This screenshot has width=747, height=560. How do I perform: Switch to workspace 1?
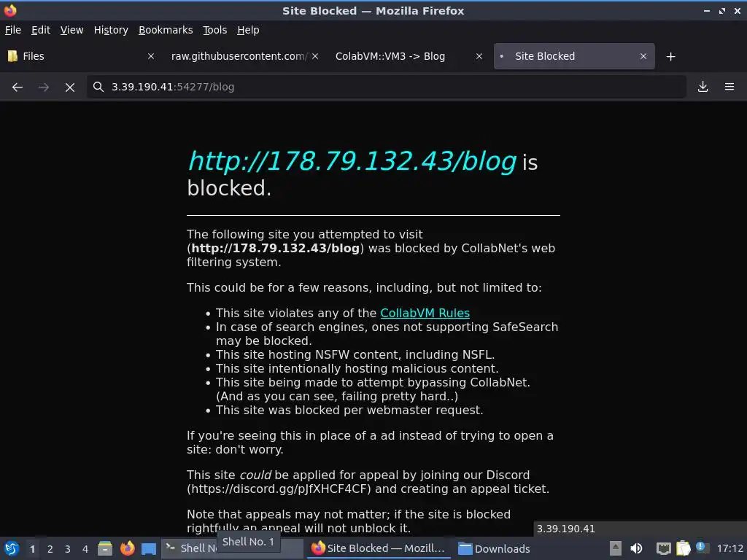(x=32, y=549)
